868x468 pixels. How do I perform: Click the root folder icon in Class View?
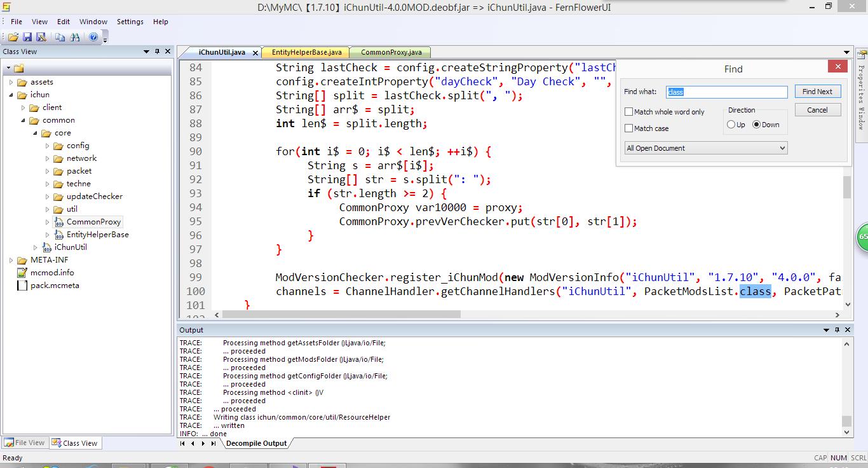click(18, 68)
